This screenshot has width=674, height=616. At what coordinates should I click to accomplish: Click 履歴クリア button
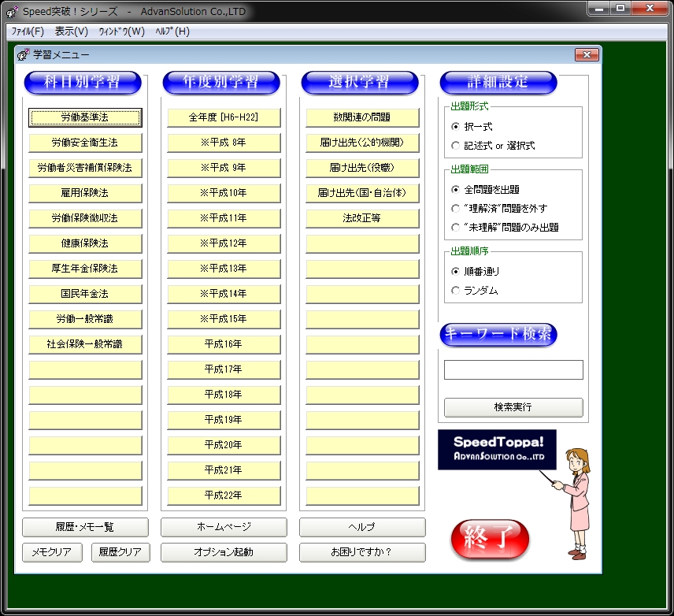(x=120, y=552)
